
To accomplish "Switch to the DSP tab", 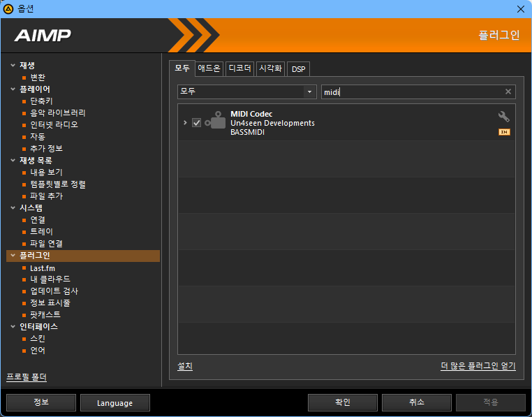I will point(298,69).
